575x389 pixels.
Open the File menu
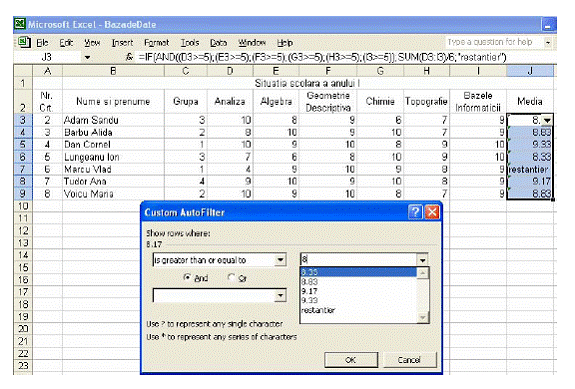(x=42, y=43)
